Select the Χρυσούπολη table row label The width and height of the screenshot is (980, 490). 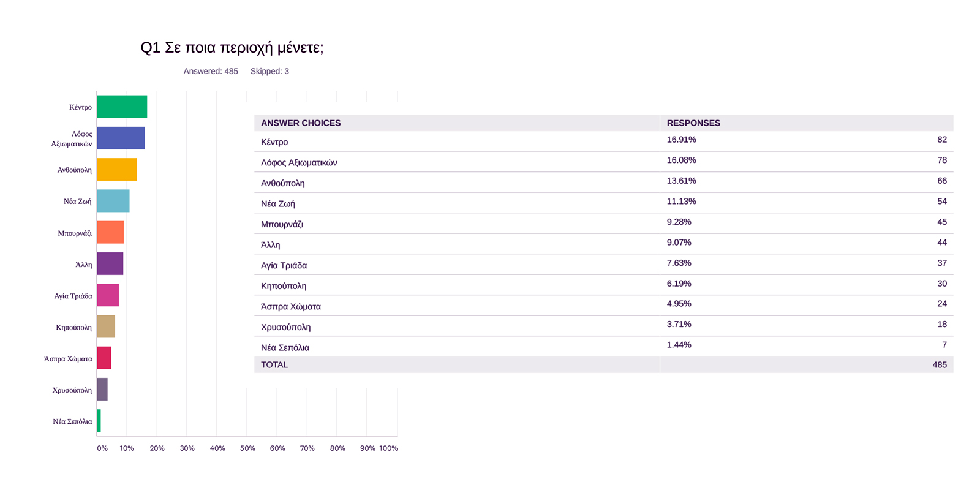click(285, 327)
